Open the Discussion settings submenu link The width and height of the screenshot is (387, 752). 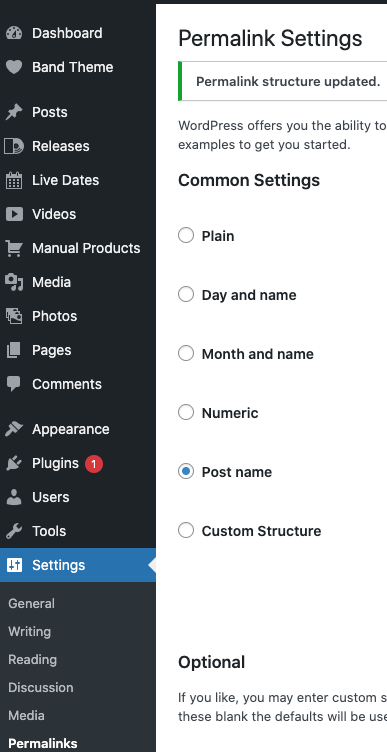click(41, 687)
